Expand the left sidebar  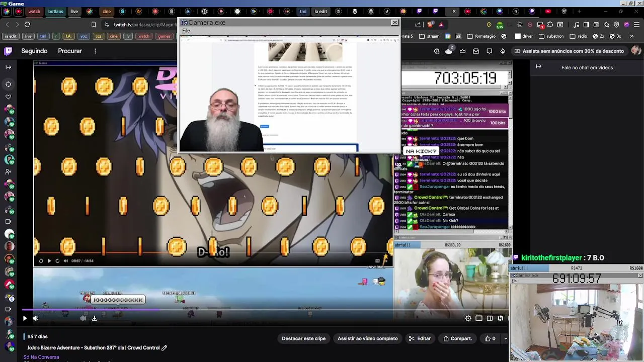pos(8,67)
